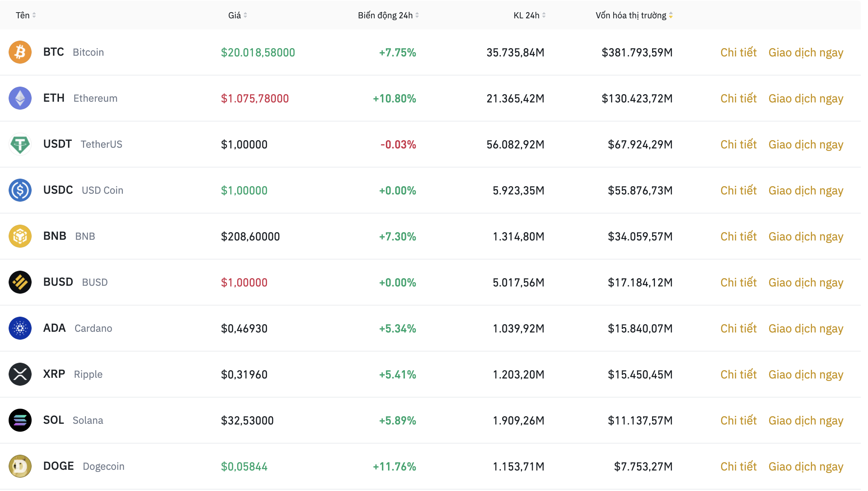Click market cap $381.793,59M cell
Screen dimensions: 868x491
(637, 52)
